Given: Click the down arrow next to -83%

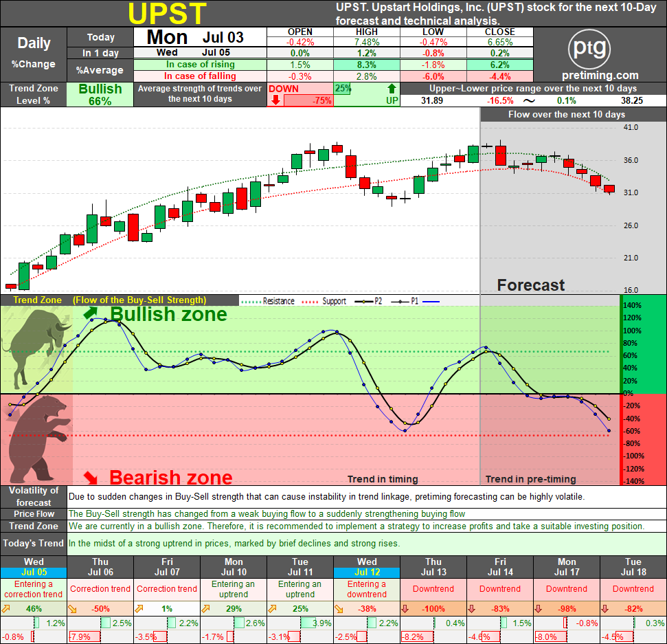Looking at the screenshot, I should 472,609.
